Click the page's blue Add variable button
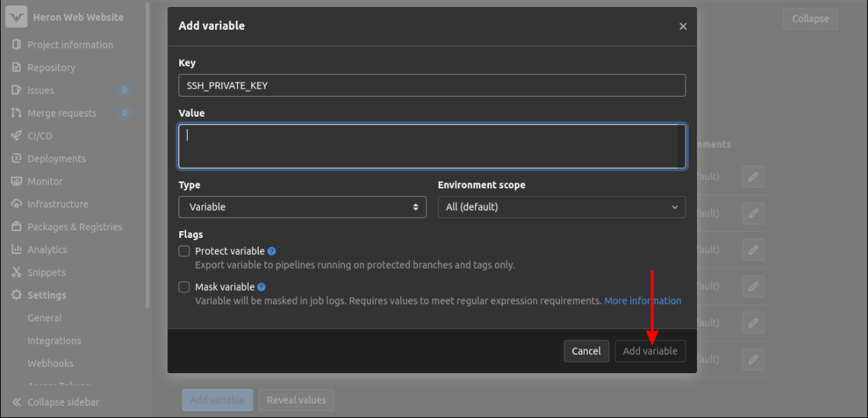Viewport: 868px width, 418px height. click(x=217, y=400)
